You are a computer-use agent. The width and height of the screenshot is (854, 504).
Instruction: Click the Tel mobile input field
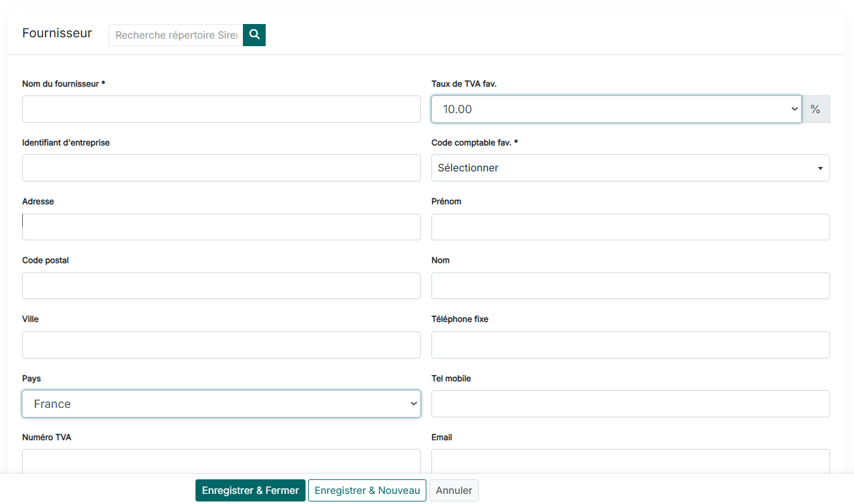click(631, 403)
